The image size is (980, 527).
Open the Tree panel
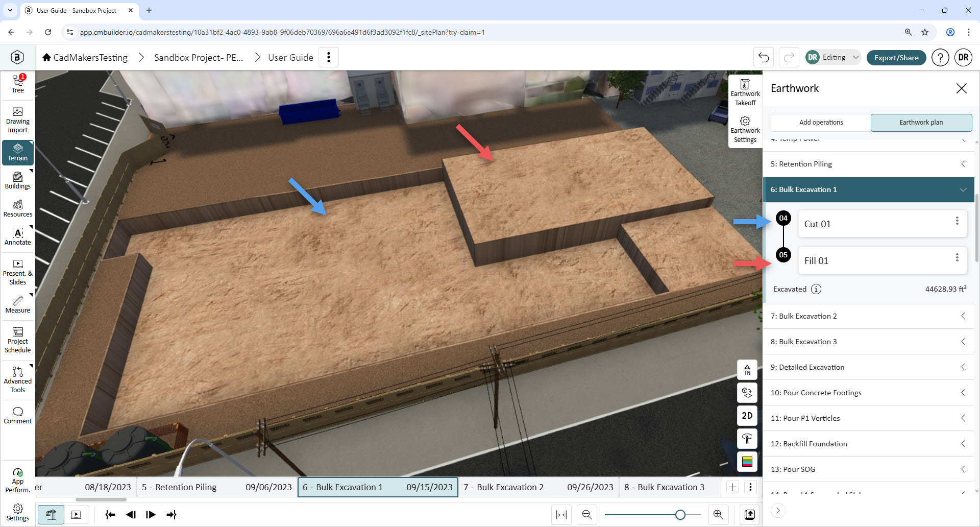point(18,84)
